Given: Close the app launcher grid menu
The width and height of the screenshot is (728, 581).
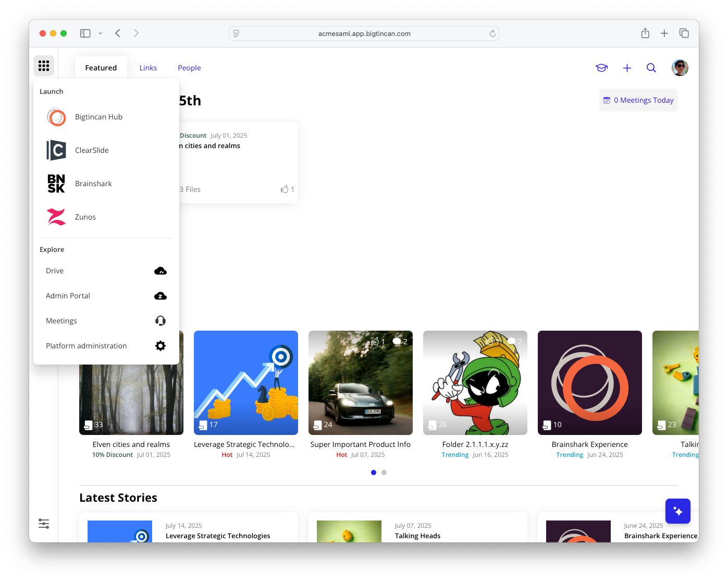Looking at the screenshot, I should [44, 66].
